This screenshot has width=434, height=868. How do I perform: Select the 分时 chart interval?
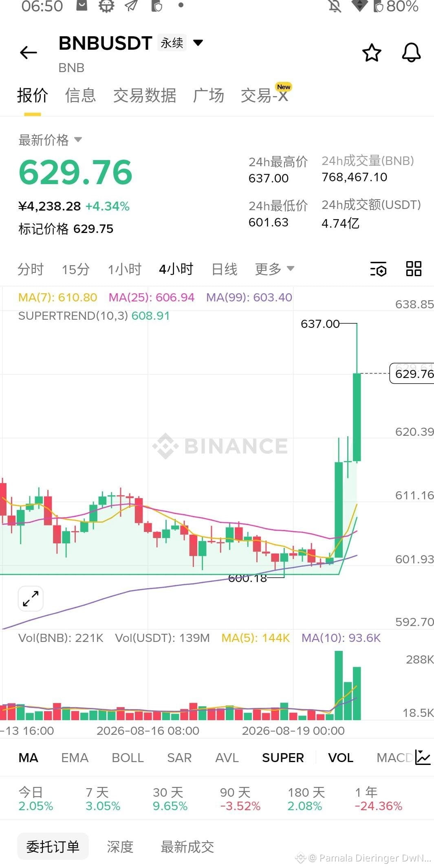31,269
